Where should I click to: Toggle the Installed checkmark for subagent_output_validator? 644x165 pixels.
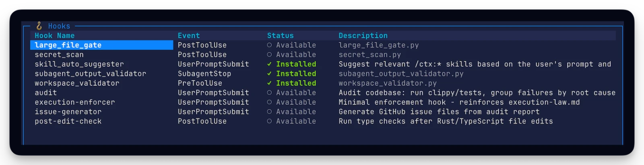[x=269, y=74]
